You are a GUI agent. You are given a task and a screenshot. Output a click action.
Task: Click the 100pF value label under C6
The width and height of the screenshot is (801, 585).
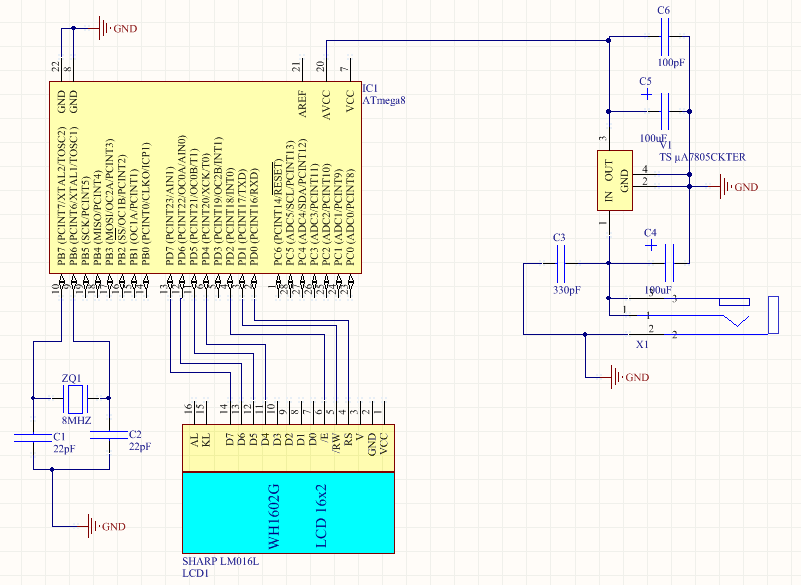(x=671, y=63)
